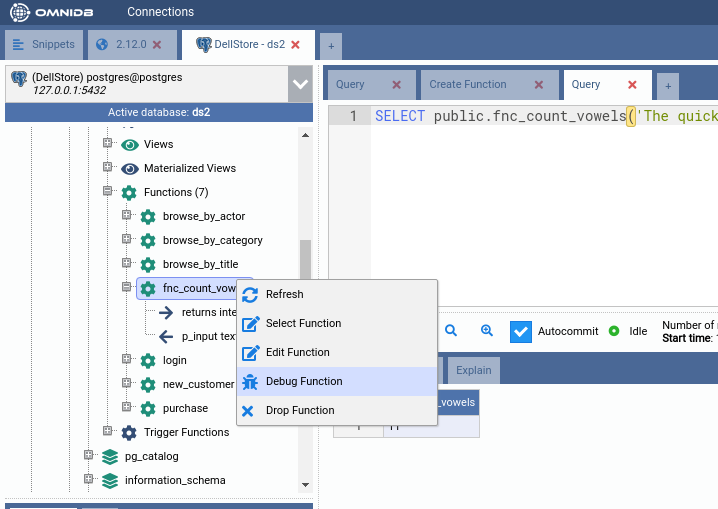This screenshot has width=718, height=509.
Task: Click the Views eye icon
Action: (129, 145)
